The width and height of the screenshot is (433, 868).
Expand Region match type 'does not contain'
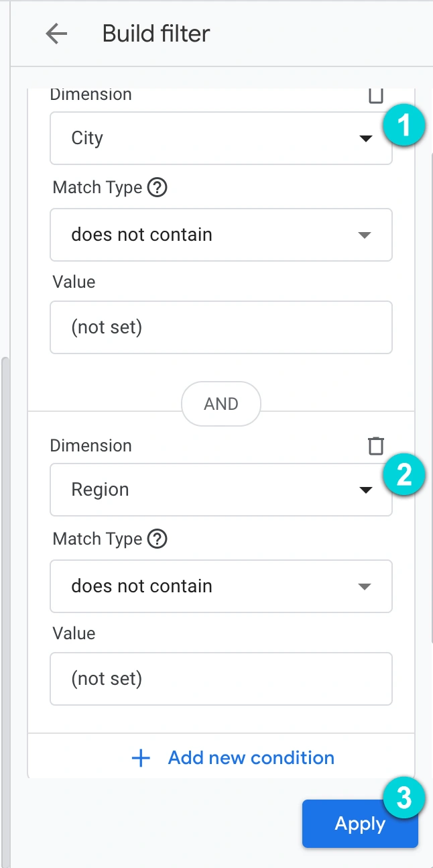[221, 586]
